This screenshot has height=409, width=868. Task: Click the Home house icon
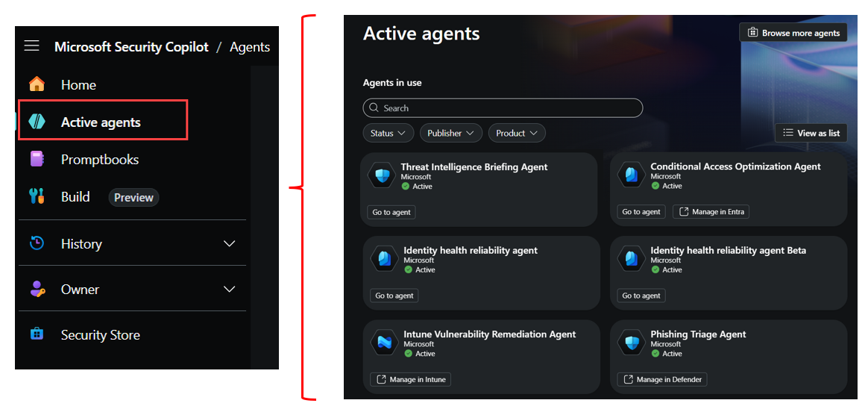pyautogui.click(x=37, y=84)
